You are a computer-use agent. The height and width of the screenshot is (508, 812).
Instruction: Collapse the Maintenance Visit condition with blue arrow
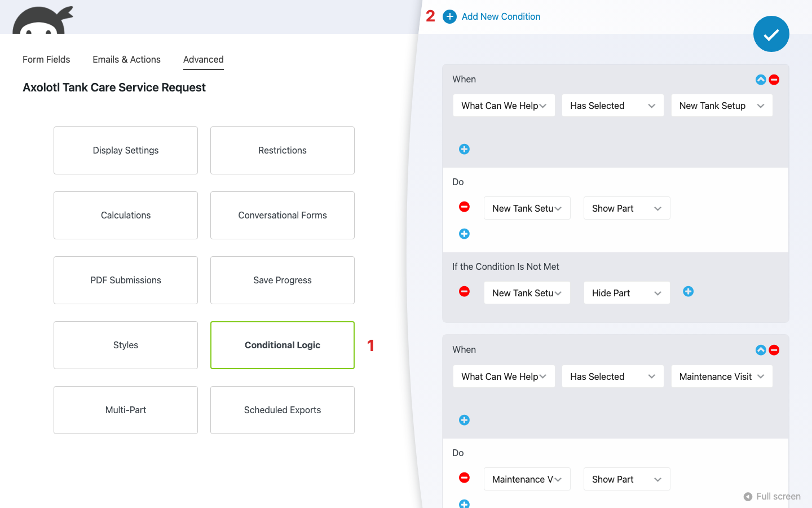(761, 350)
